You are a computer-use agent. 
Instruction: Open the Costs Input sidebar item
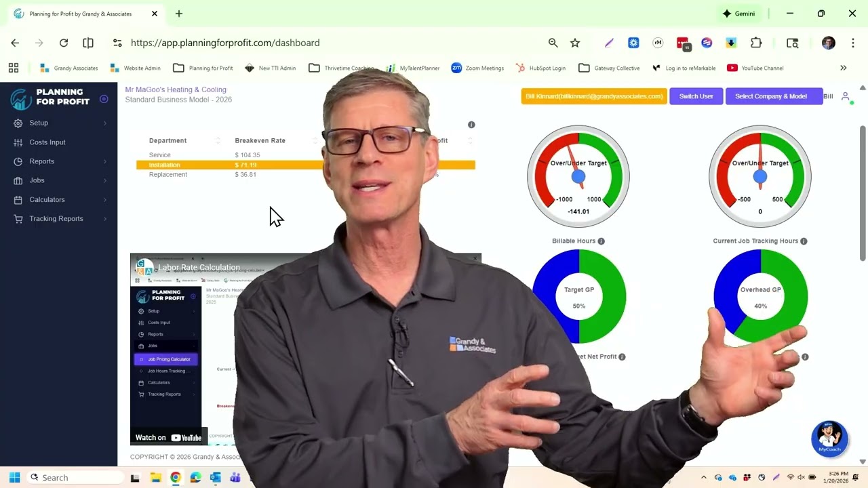tap(47, 142)
